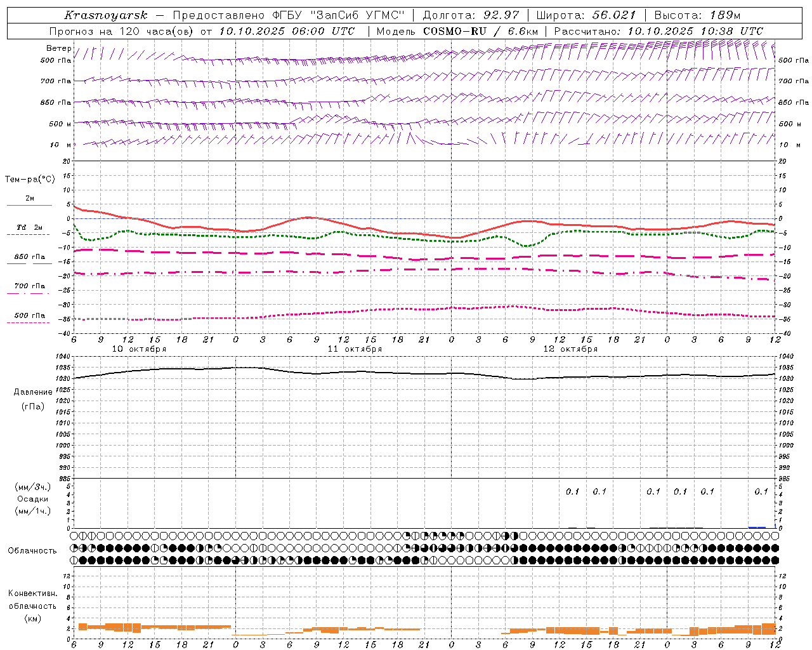
Task: Click the '10 октября' date label
Action: coord(139,349)
